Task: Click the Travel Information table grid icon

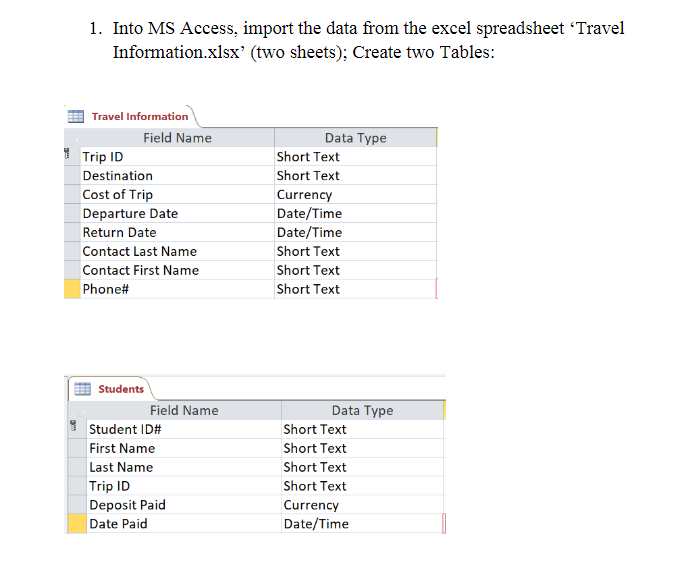Action: tap(76, 116)
